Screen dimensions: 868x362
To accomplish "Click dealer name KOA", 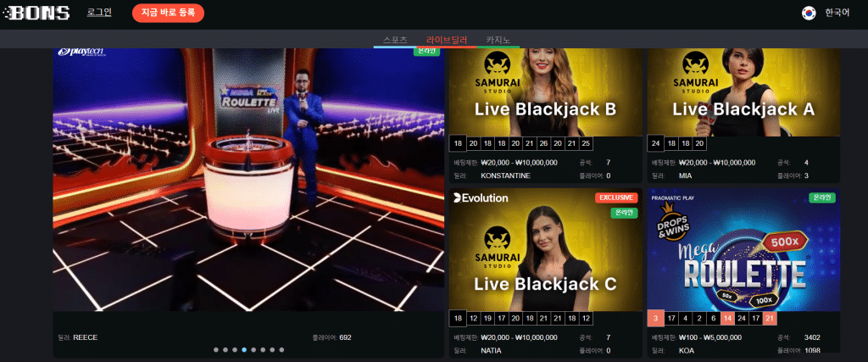I will pos(687,350).
